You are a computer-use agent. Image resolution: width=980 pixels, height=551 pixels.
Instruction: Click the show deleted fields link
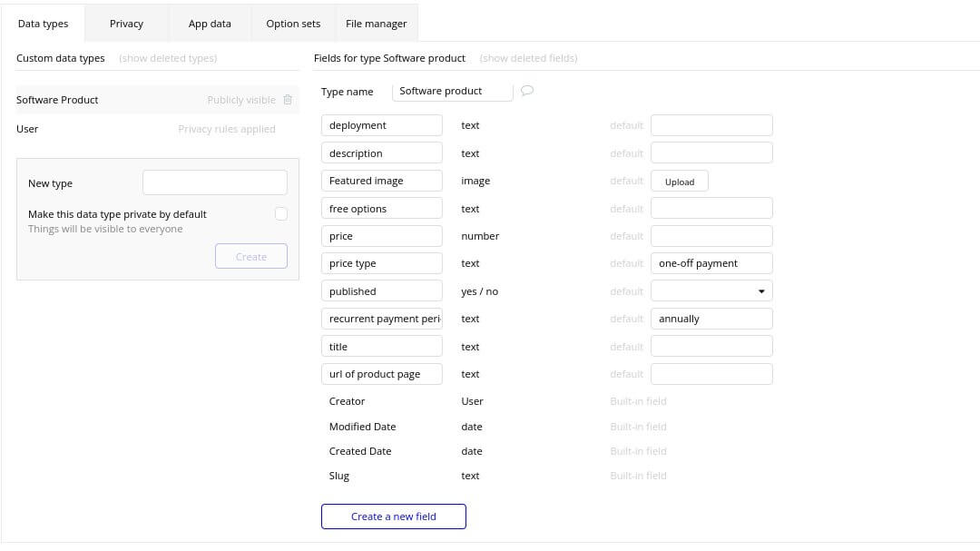click(528, 58)
